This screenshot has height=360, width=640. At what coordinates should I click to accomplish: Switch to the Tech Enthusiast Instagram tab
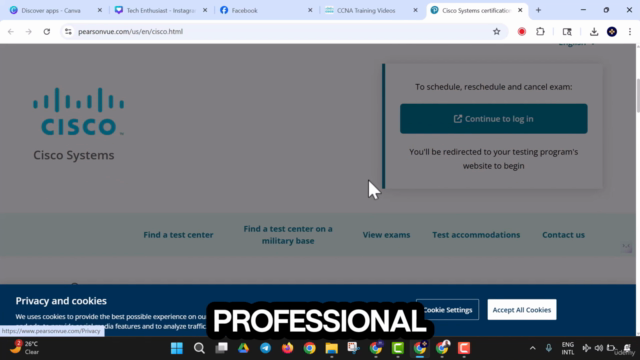pos(161,10)
